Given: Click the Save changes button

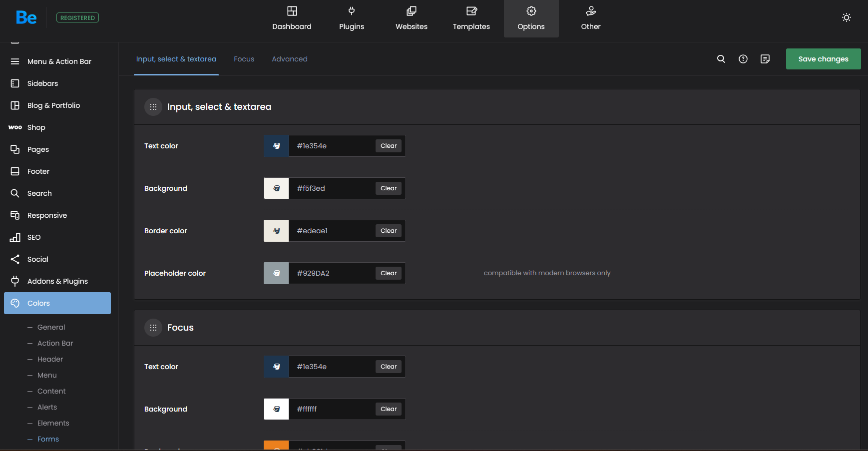Looking at the screenshot, I should 823,59.
